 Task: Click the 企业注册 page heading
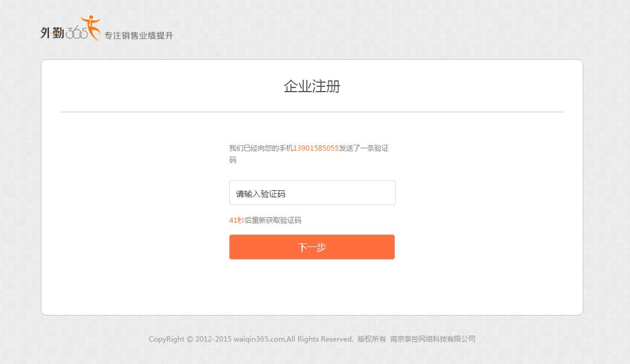(x=312, y=86)
